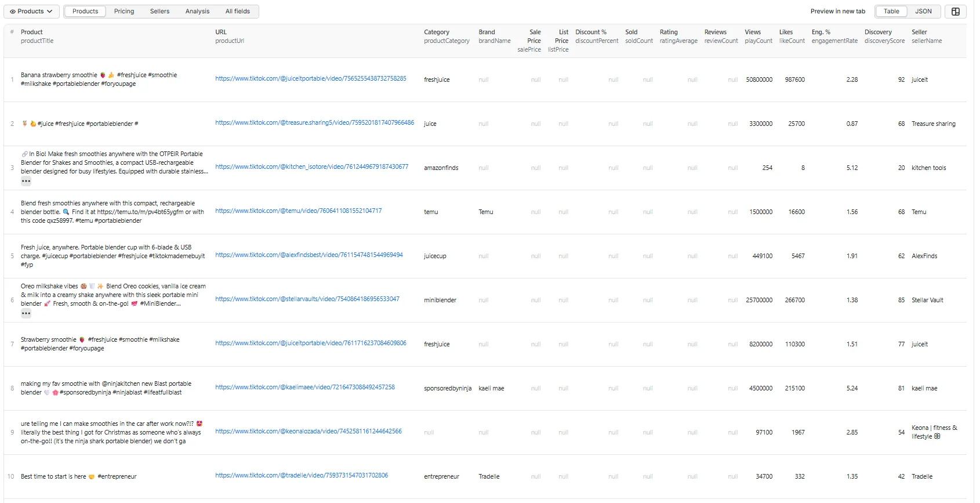The image size is (980, 503).
Task: Select the Tradelle brand cell
Action: [489, 476]
